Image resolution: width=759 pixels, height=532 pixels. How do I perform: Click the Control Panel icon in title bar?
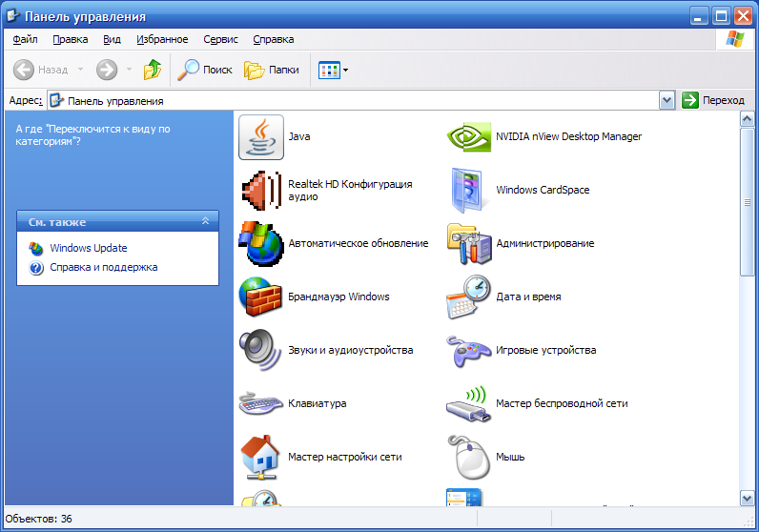12,16
